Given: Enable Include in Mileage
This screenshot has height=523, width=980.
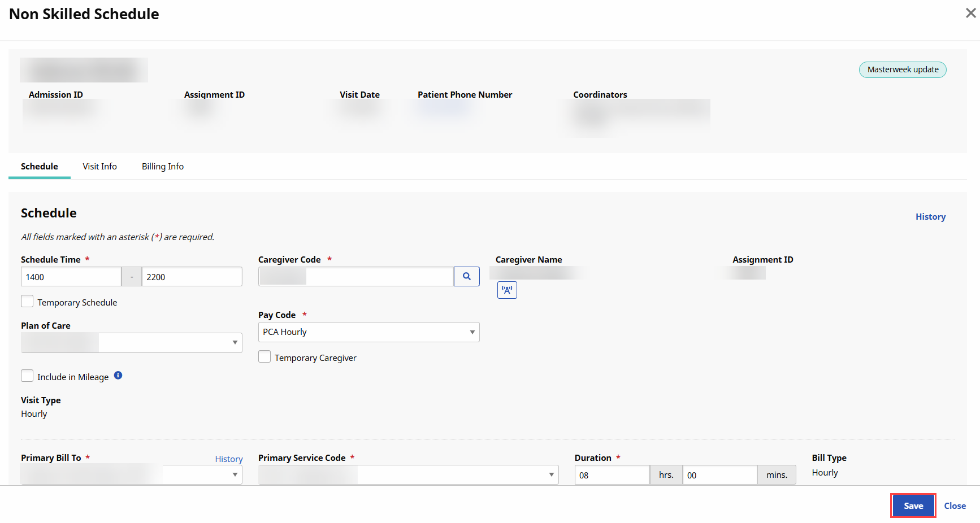Looking at the screenshot, I should click(x=27, y=375).
